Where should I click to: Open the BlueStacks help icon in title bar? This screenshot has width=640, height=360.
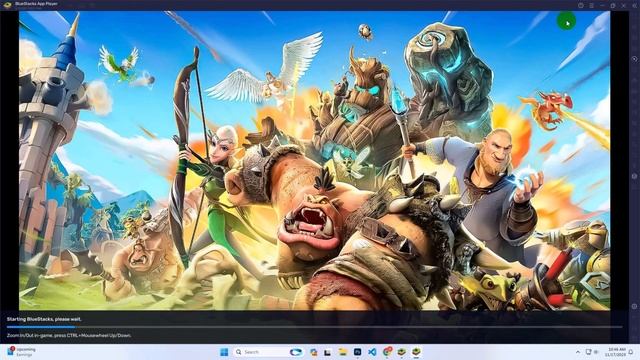581,5
